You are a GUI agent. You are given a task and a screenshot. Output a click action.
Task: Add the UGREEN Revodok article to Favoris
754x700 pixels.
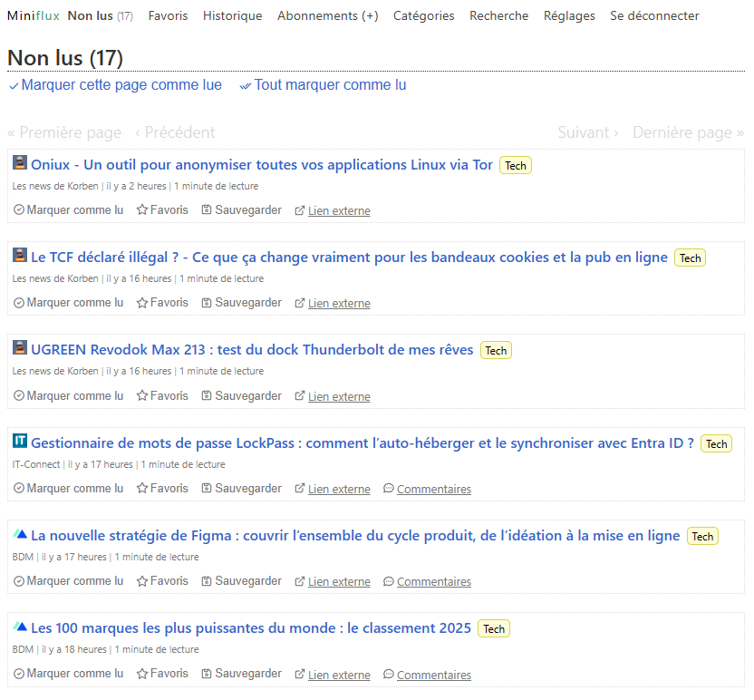[162, 396]
